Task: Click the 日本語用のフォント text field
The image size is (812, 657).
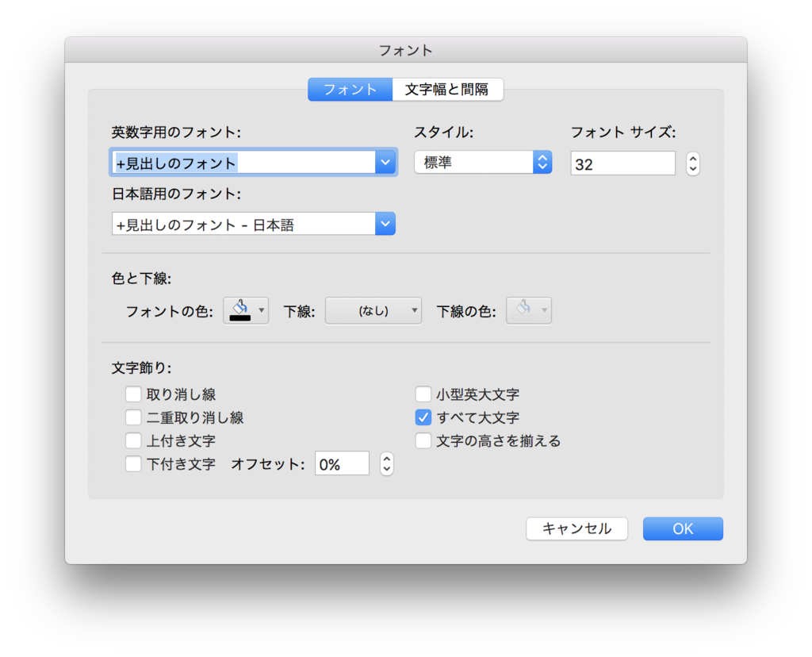Action: tap(243, 224)
